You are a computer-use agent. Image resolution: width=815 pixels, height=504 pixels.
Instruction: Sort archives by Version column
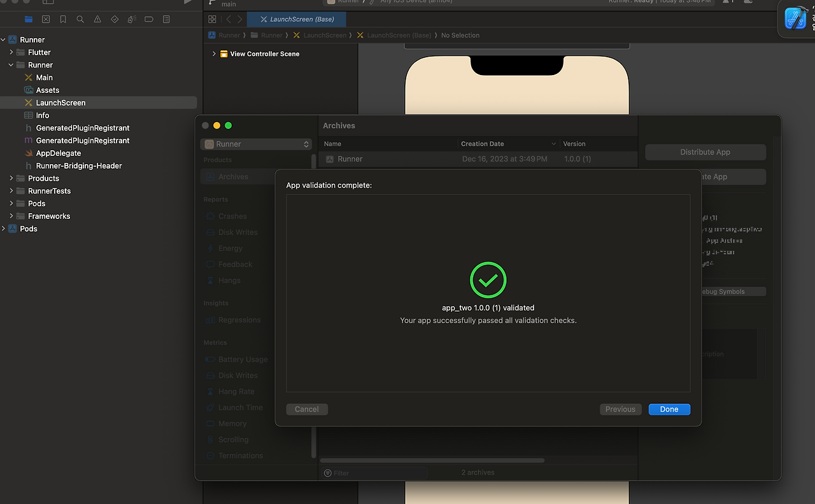599,144
